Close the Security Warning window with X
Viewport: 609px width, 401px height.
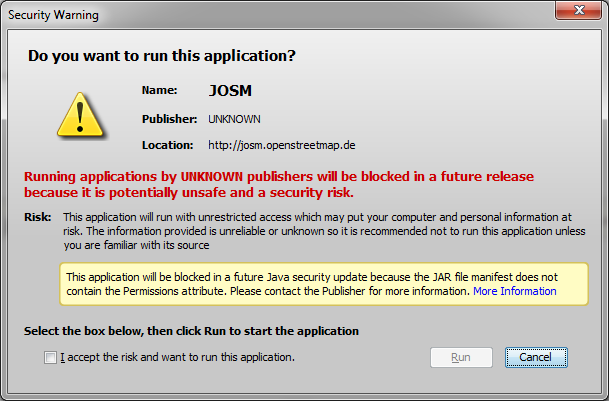[x=578, y=10]
